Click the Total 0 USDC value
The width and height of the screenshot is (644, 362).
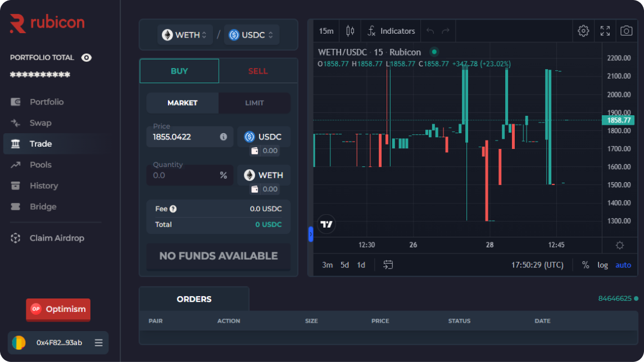(269, 224)
